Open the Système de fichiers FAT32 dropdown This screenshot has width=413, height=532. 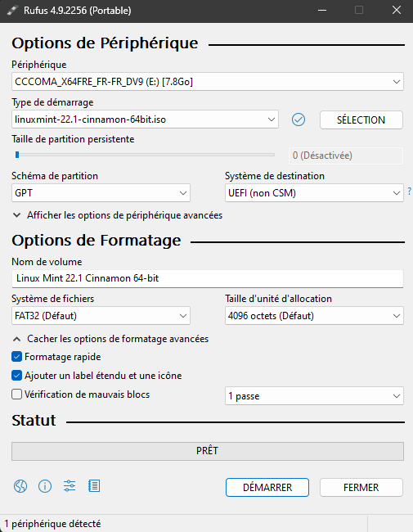(x=101, y=316)
